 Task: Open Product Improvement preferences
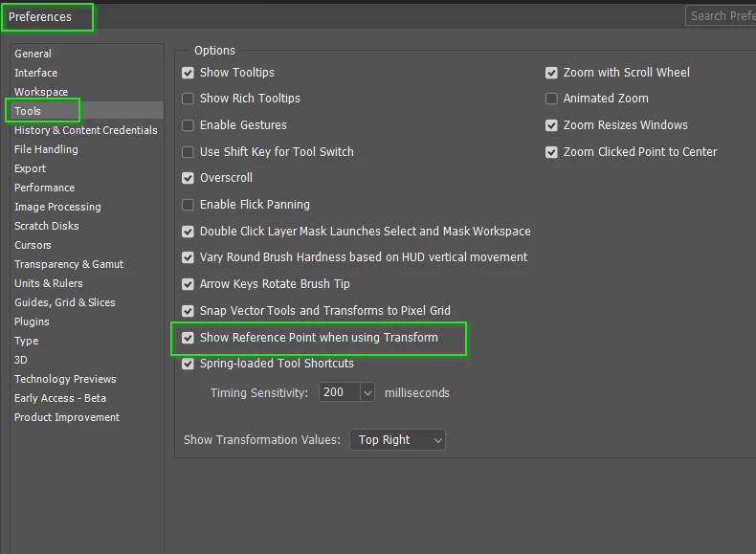click(67, 417)
